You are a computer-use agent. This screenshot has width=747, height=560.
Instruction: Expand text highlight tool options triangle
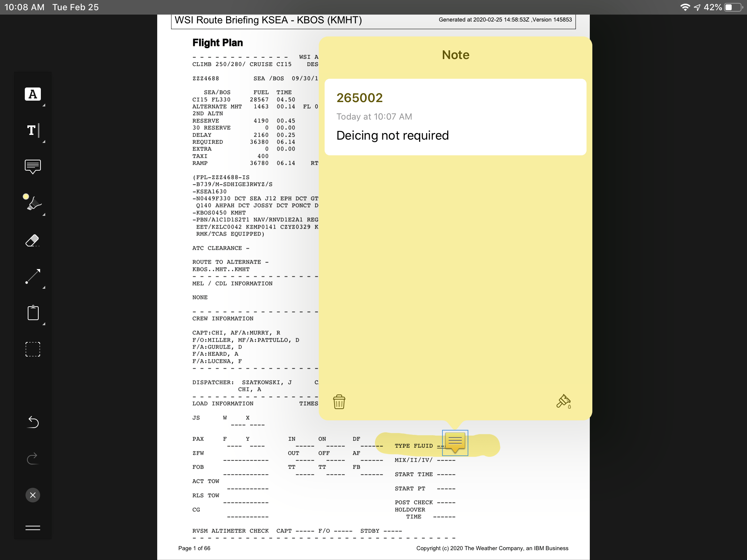[44, 105]
